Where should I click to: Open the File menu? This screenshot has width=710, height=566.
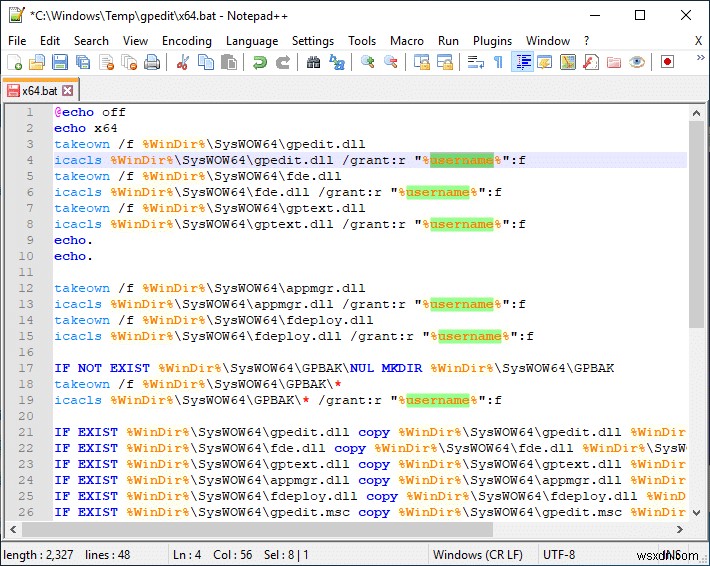[17, 41]
